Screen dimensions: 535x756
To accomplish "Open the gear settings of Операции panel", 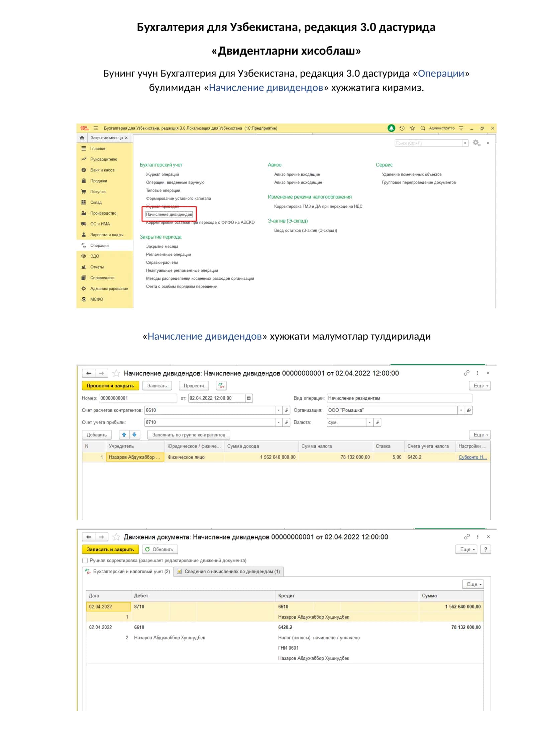I will [x=476, y=143].
